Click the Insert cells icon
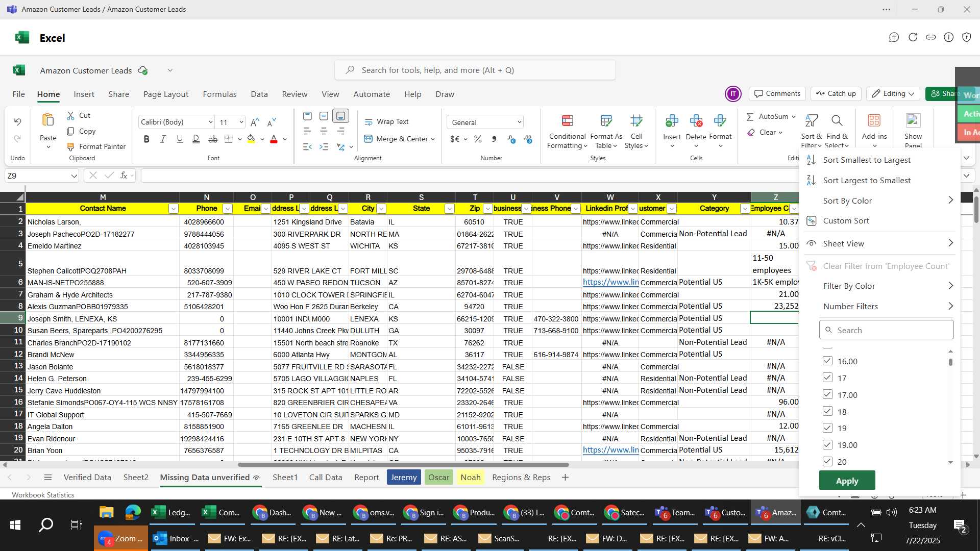Screen dimensions: 980x551 coord(672,121)
